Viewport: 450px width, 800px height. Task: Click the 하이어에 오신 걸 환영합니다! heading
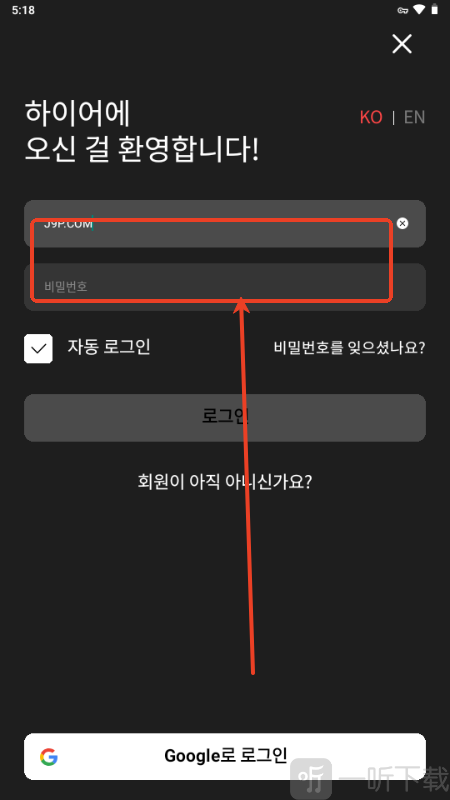pos(142,131)
